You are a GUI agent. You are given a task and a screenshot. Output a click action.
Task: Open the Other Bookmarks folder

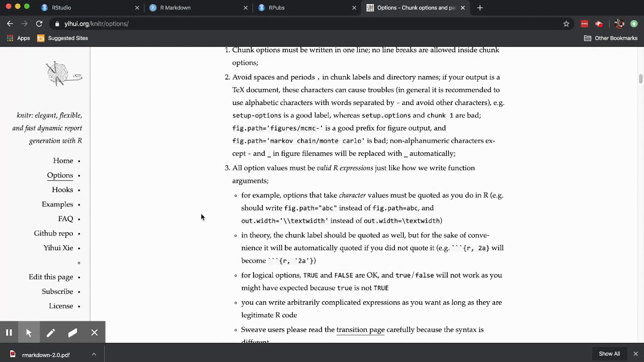tap(610, 38)
